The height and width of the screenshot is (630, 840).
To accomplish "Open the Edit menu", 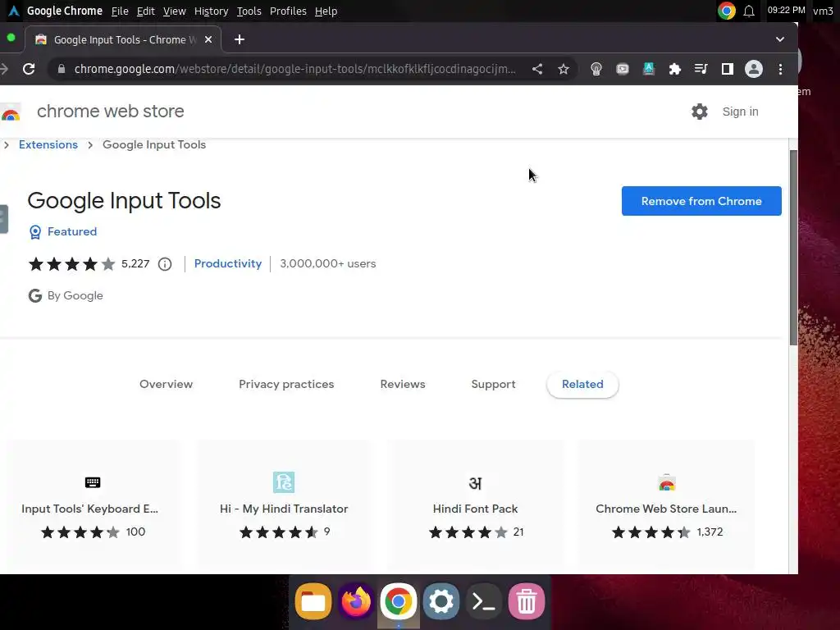I will 146,11.
